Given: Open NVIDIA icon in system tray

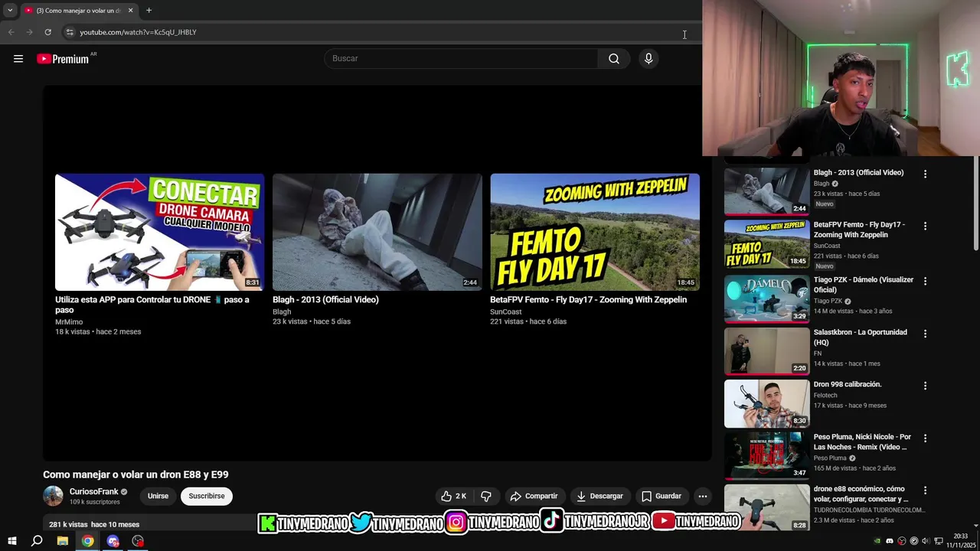Looking at the screenshot, I should 877,541.
